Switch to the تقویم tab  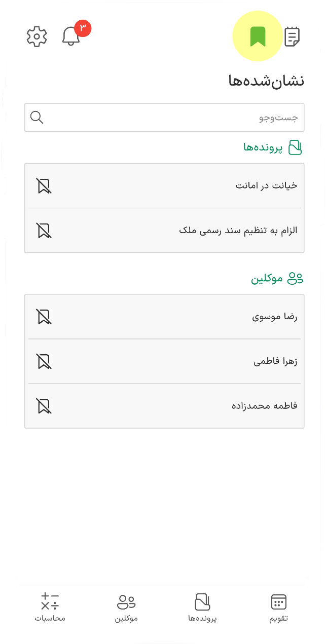(278, 608)
